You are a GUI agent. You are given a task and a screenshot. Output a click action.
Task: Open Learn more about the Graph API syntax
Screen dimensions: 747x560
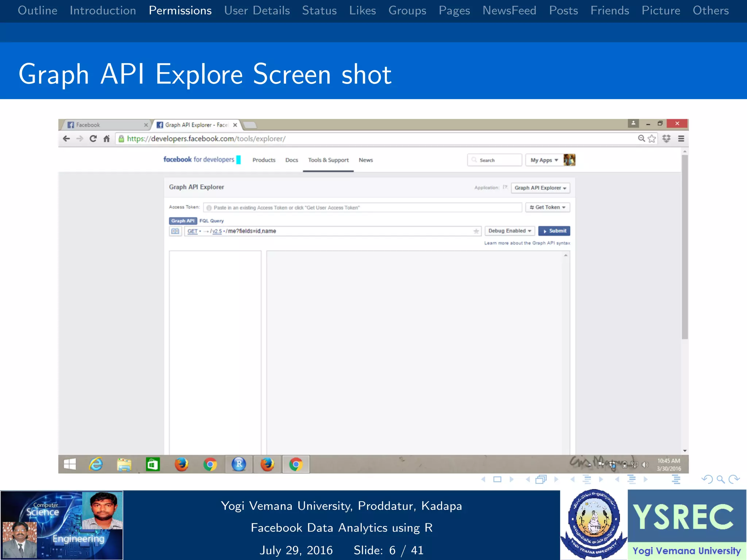527,243
